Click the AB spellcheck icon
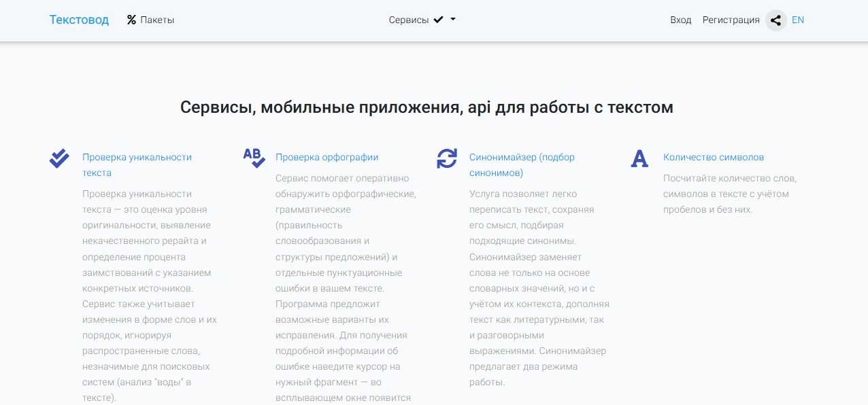 [254, 158]
